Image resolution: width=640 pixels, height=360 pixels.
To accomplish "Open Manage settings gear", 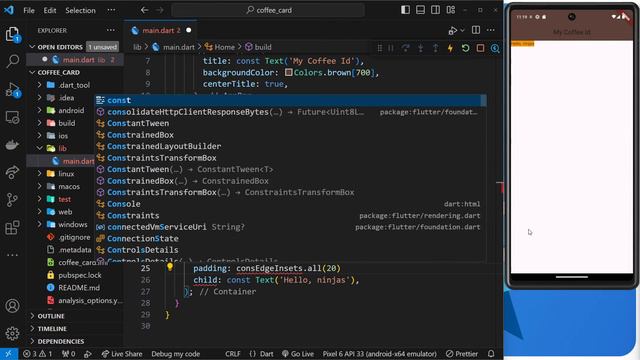I will click(12, 333).
